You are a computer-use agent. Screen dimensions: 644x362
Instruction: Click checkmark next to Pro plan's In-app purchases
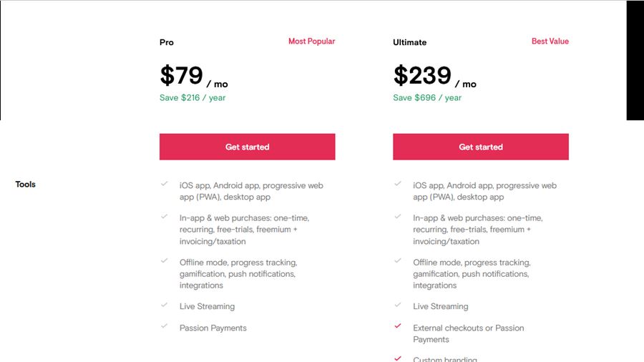pyautogui.click(x=165, y=216)
